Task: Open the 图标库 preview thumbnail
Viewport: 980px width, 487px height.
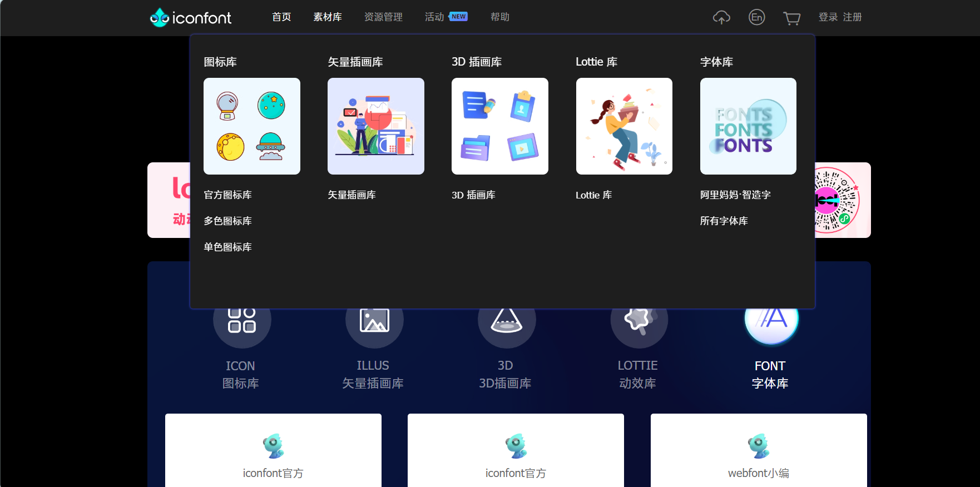Action: tap(252, 126)
